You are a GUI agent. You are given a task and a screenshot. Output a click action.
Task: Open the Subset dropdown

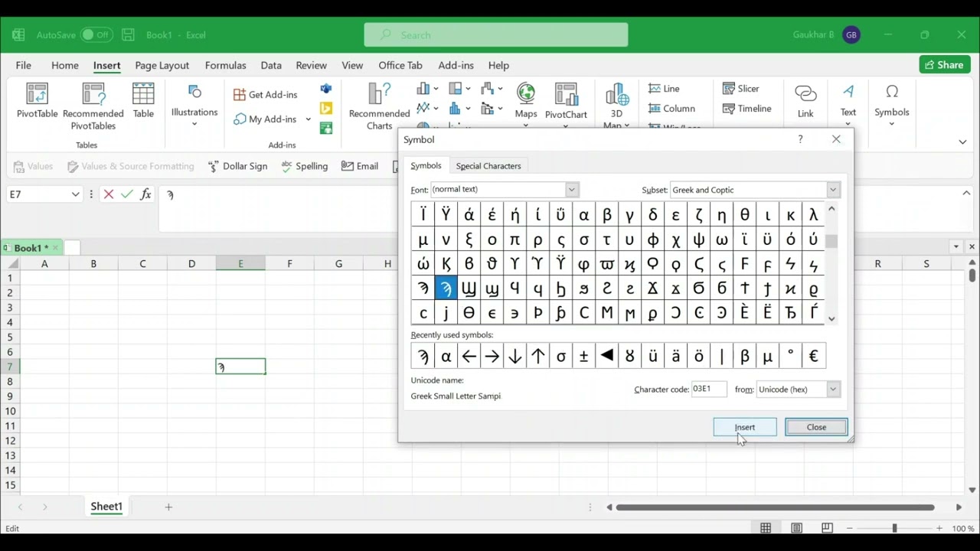tap(833, 190)
